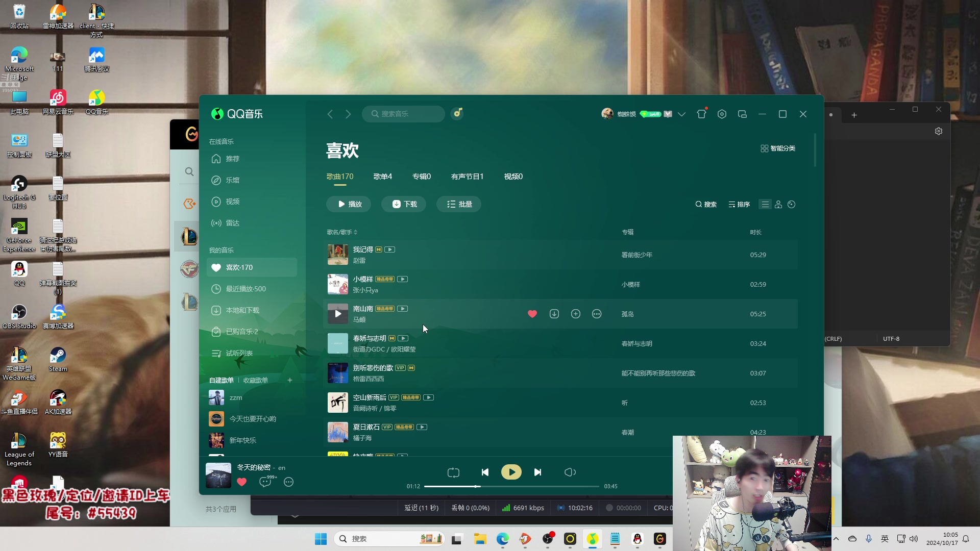This screenshot has width=980, height=551.
Task: Open the volume control icon
Action: [570, 472]
